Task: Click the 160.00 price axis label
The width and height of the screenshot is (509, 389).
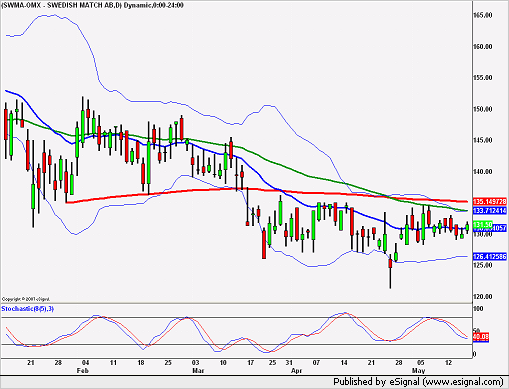Action: [482, 47]
